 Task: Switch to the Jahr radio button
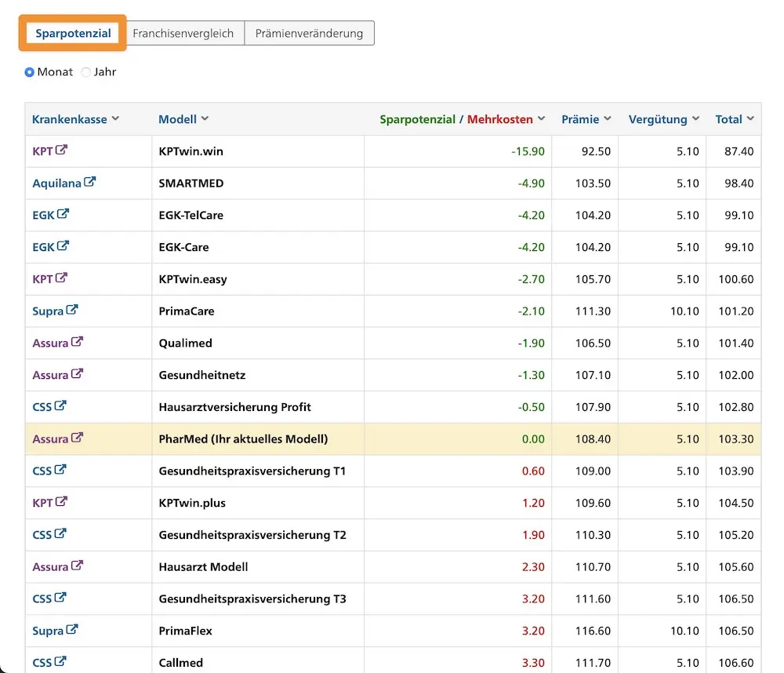pos(86,72)
